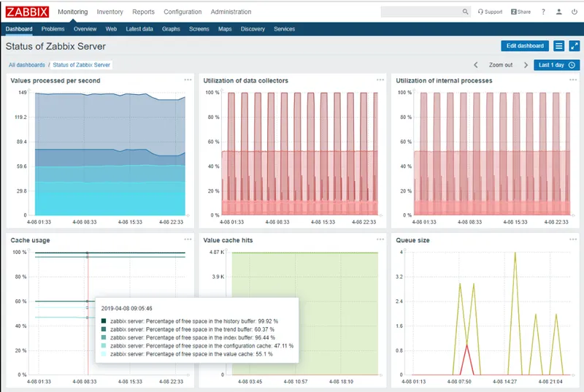This screenshot has height=392, width=584.
Task: Focus the top search input field
Action: 422,12
